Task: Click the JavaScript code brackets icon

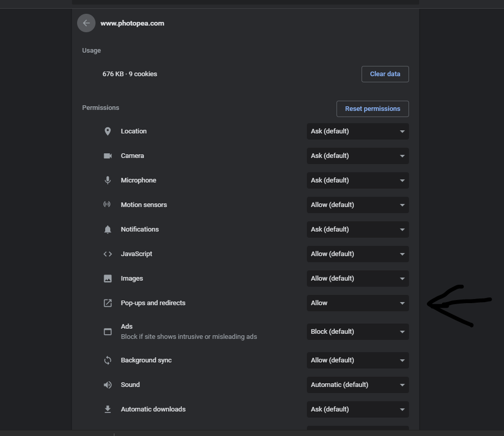Action: [x=108, y=254]
